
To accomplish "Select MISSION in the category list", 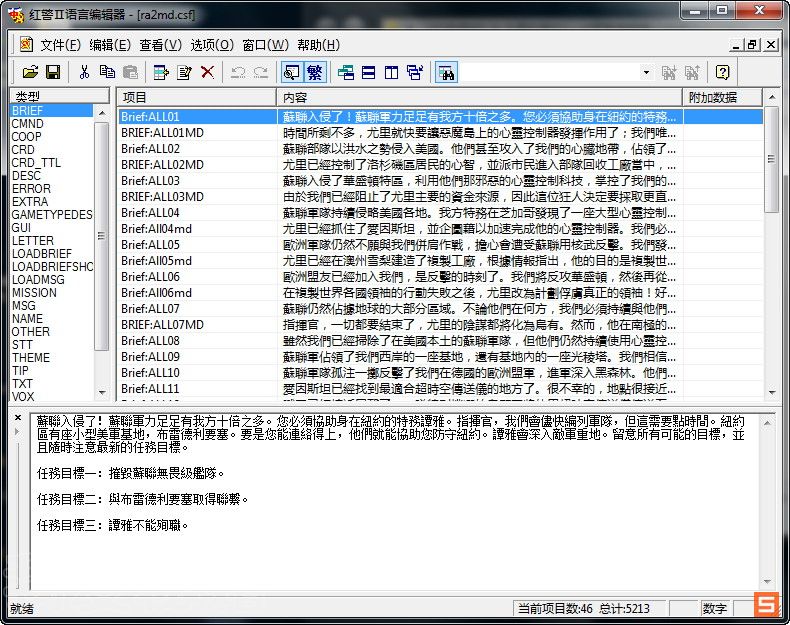I will [34, 293].
